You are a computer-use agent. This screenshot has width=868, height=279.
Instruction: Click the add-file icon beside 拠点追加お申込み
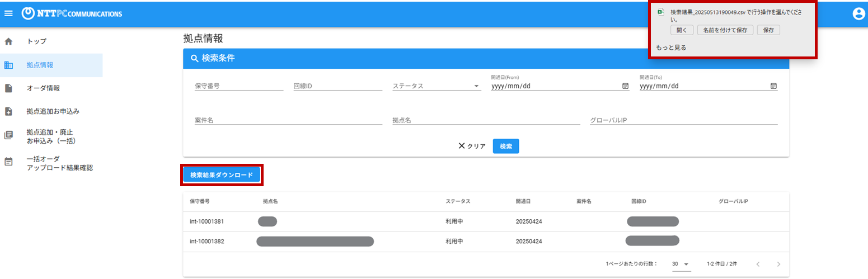tap(8, 111)
